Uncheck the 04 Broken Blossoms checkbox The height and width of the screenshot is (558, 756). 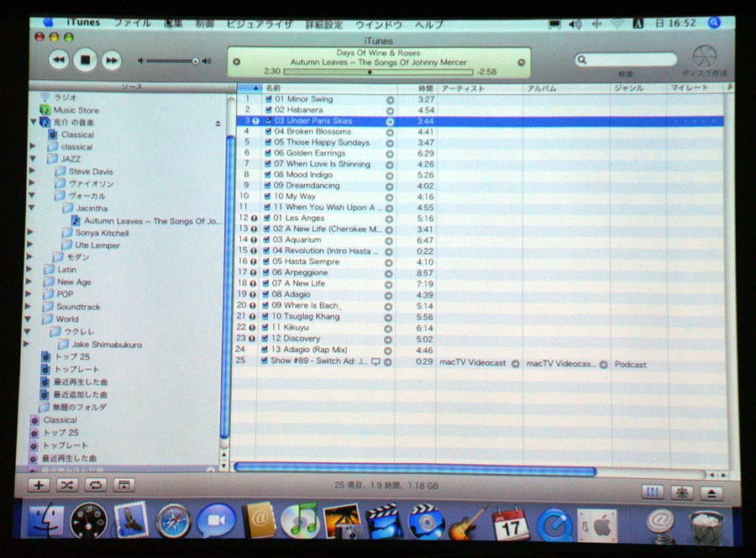click(268, 131)
